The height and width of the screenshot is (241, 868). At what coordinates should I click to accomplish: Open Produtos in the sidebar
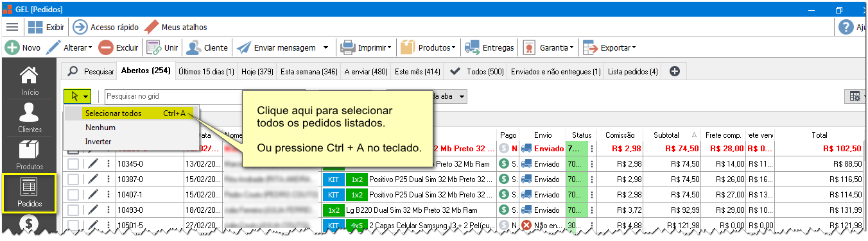tap(29, 156)
